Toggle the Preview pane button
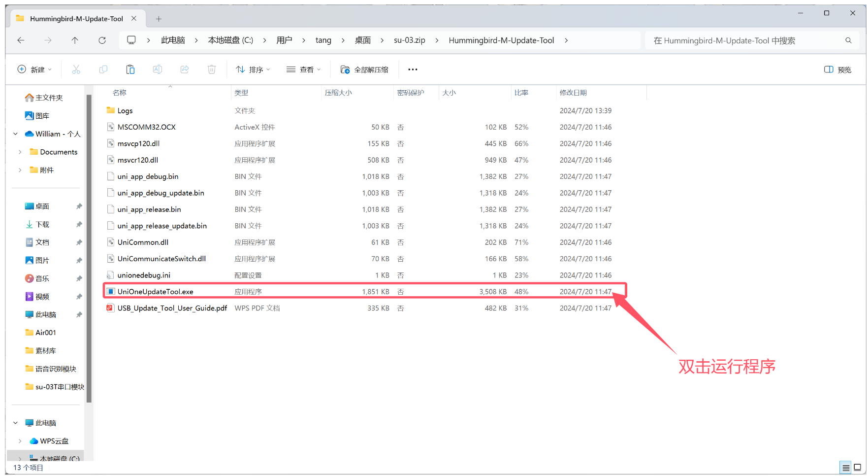Image resolution: width=868 pixels, height=476 pixels. click(x=837, y=69)
